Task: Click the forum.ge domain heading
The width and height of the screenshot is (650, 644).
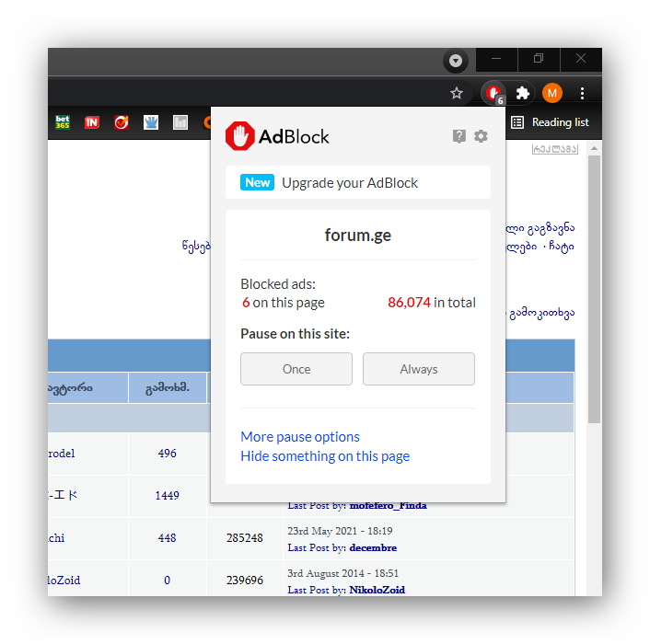Action: [358, 236]
